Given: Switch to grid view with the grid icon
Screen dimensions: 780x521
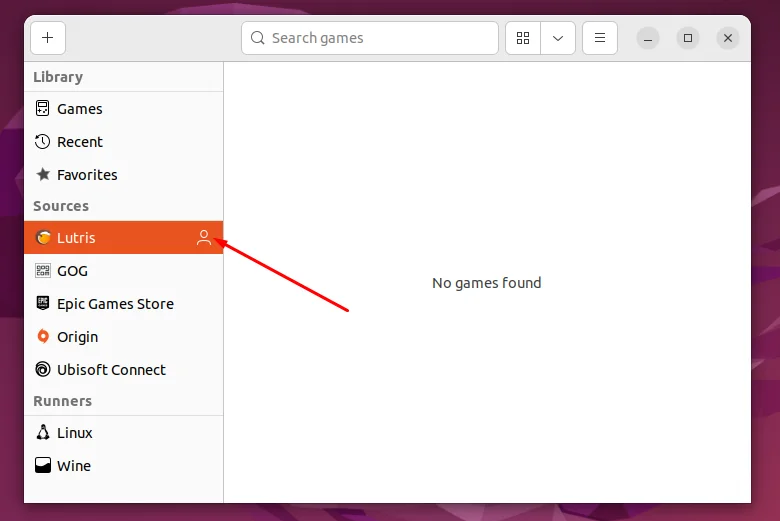Looking at the screenshot, I should tap(523, 38).
